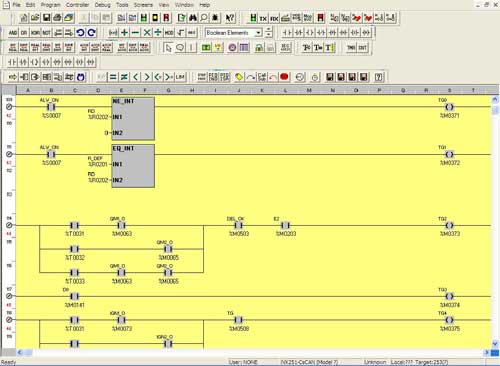Select the contact labeled %M0141
The height and width of the screenshot is (366, 500).
[74, 296]
